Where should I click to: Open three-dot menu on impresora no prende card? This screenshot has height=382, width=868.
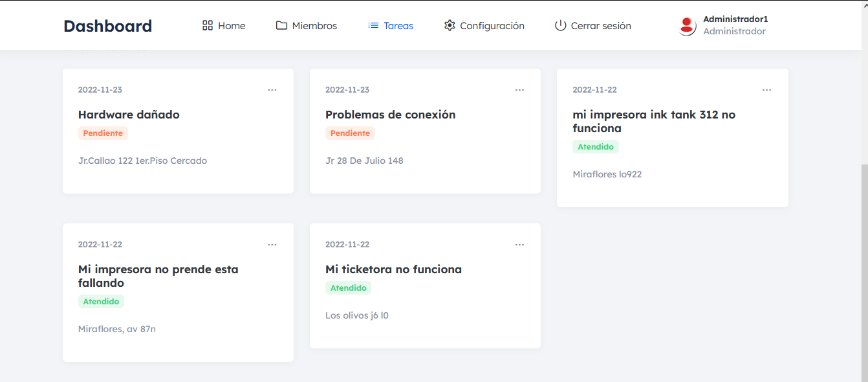272,245
